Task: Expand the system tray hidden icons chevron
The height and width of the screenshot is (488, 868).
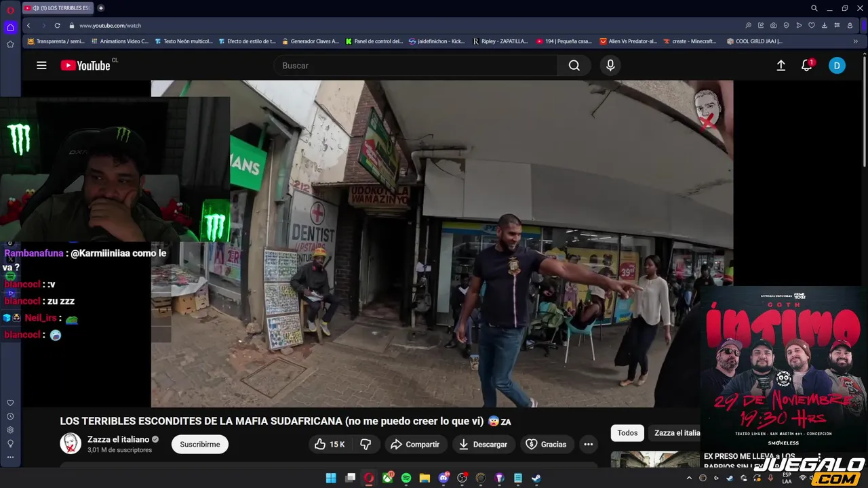Action: pyautogui.click(x=689, y=478)
